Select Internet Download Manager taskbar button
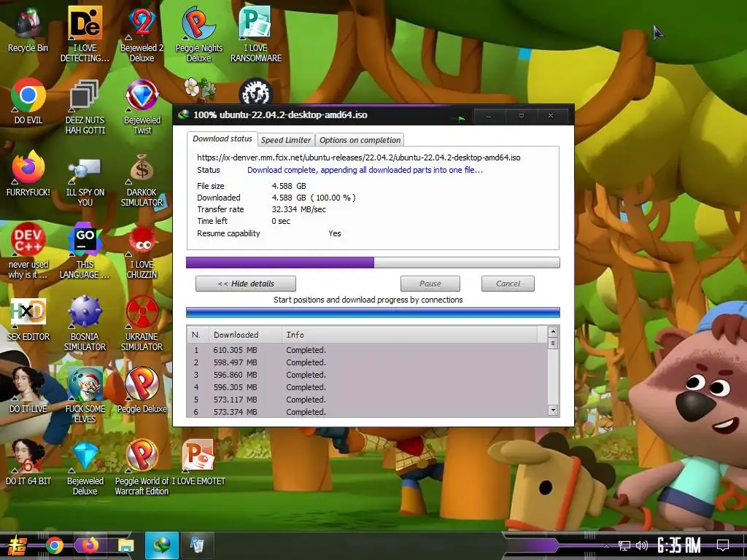Screen dimensions: 747x560 coord(161,545)
